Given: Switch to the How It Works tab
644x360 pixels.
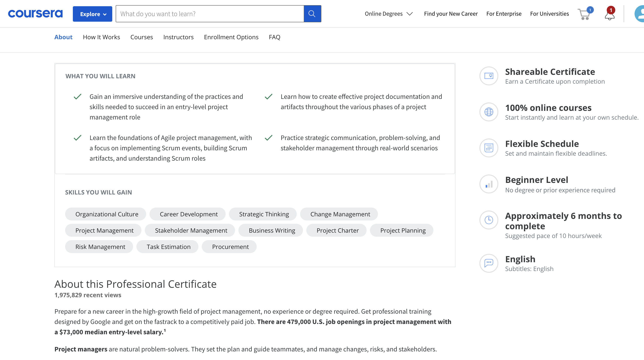Looking at the screenshot, I should point(101,37).
